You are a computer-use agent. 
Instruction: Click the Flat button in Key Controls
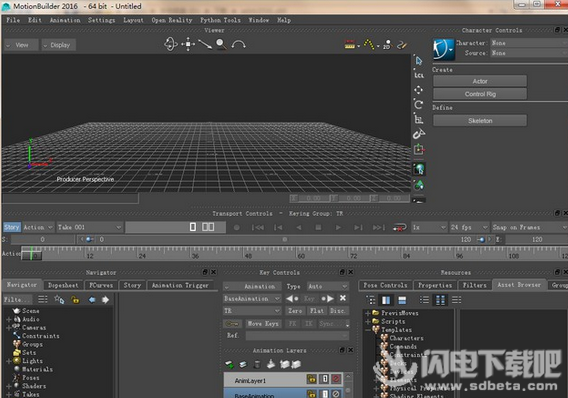317,311
